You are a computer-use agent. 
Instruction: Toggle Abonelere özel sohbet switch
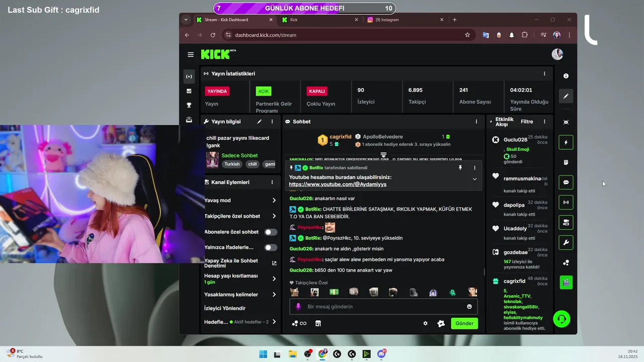tap(271, 232)
